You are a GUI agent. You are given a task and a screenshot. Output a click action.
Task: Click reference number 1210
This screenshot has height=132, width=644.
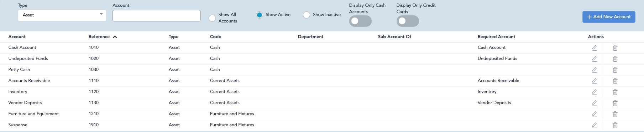coord(94,114)
